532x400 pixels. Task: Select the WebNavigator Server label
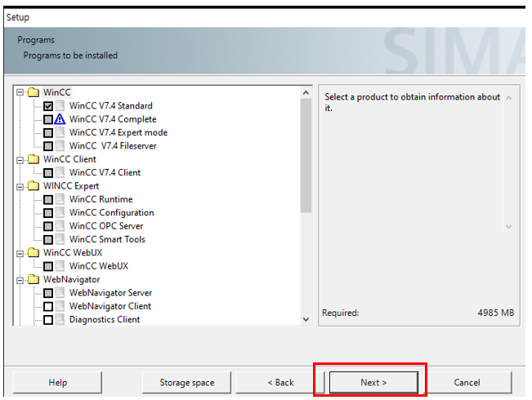[110, 292]
